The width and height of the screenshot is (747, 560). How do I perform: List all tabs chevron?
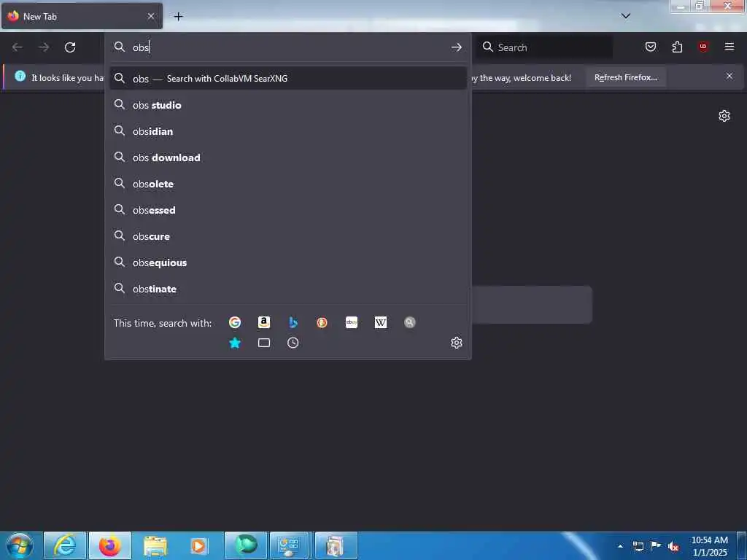pyautogui.click(x=626, y=16)
